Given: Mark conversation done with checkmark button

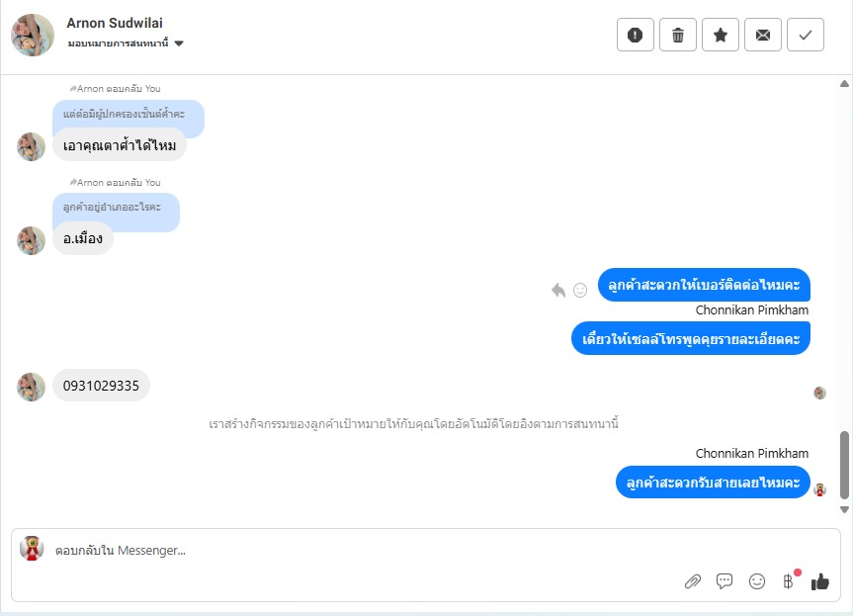Looking at the screenshot, I should pos(806,35).
